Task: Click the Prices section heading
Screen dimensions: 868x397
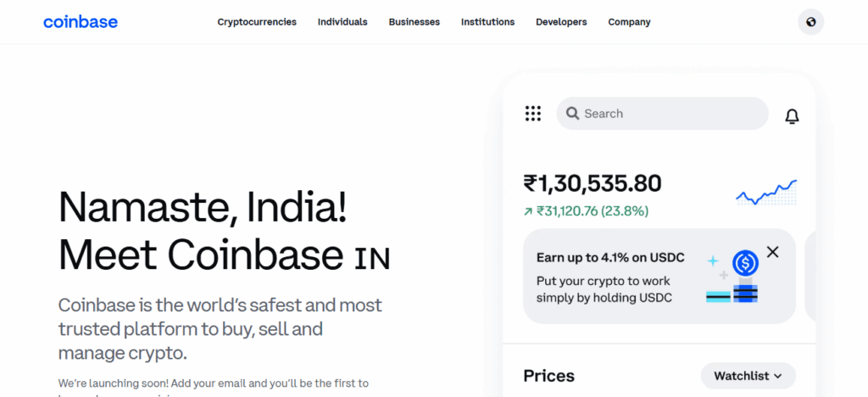Action: (548, 376)
